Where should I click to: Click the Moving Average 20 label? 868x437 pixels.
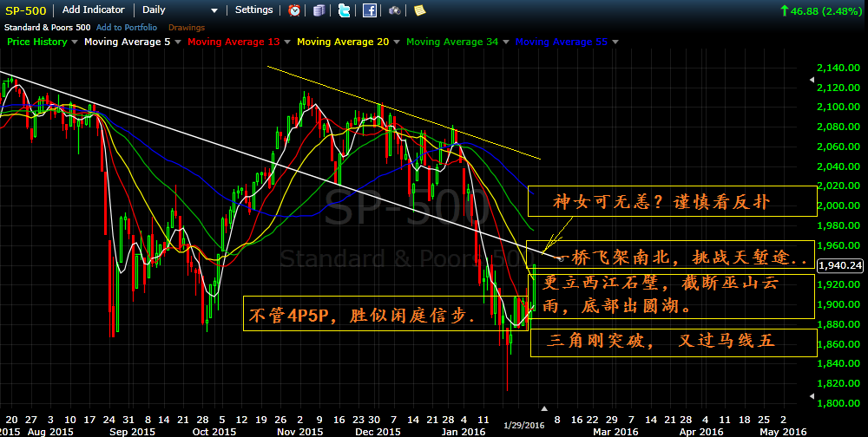click(x=343, y=42)
